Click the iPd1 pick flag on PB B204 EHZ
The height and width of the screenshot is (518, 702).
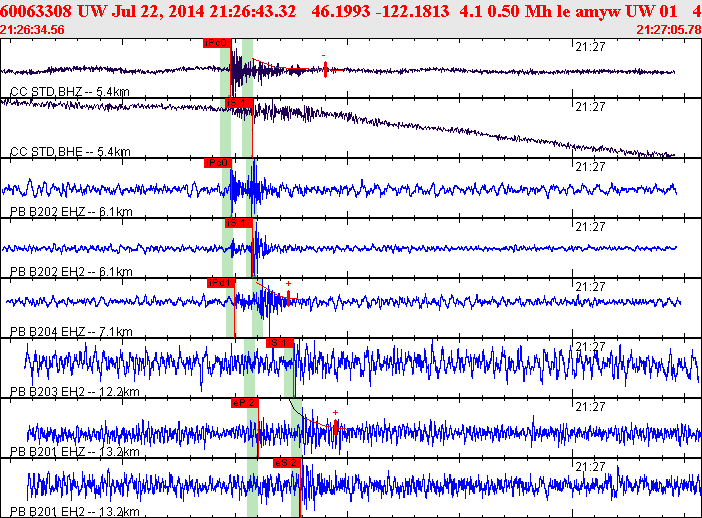221,283
